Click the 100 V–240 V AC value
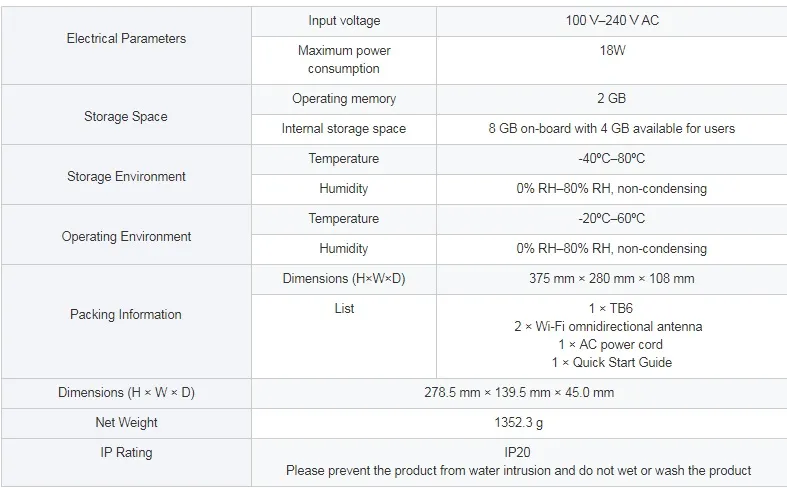The width and height of the screenshot is (787, 488). coord(611,21)
